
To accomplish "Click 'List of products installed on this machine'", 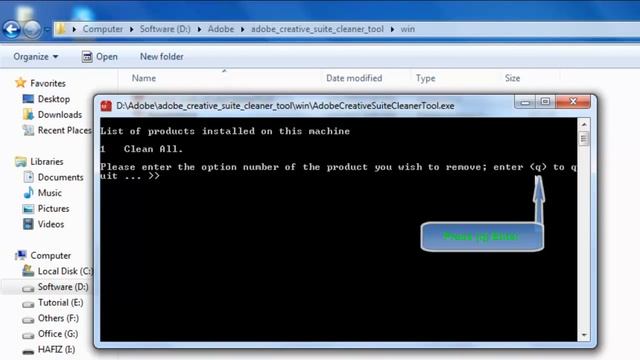I will click(225, 131).
